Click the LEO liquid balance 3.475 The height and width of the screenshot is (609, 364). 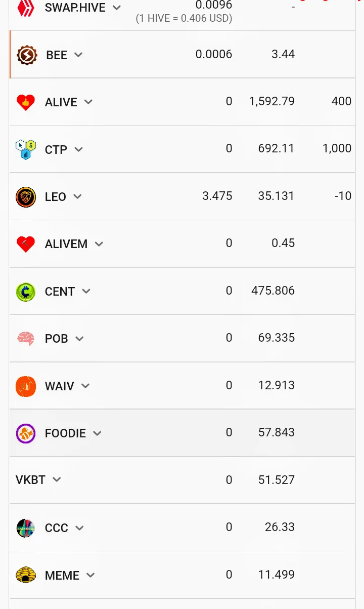[217, 196]
